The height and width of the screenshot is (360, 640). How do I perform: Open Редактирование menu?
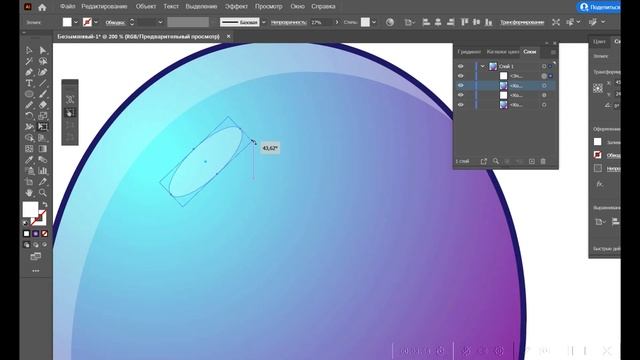coord(104,7)
